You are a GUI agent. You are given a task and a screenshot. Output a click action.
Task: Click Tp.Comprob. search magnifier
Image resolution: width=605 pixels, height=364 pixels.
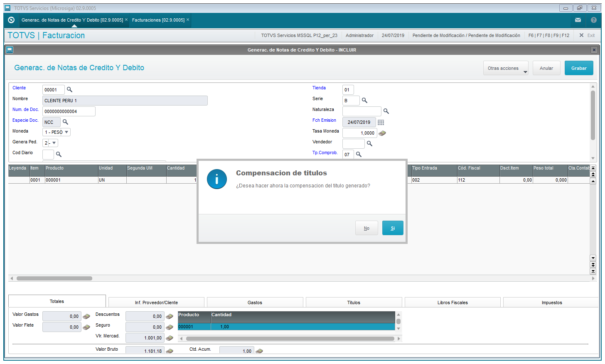359,154
